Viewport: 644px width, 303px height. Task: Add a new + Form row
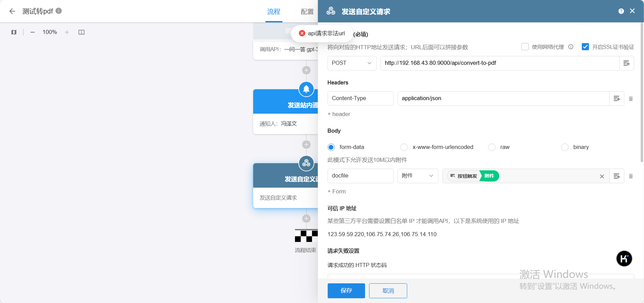tap(336, 192)
